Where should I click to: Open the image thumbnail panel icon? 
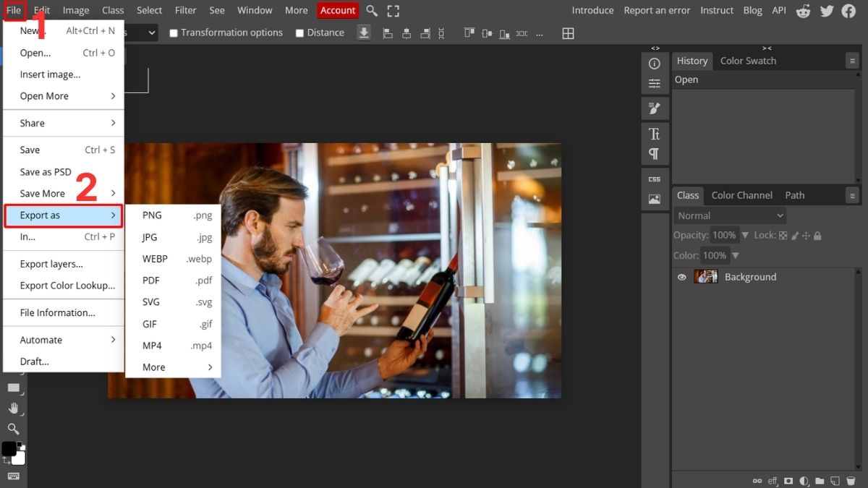point(655,200)
